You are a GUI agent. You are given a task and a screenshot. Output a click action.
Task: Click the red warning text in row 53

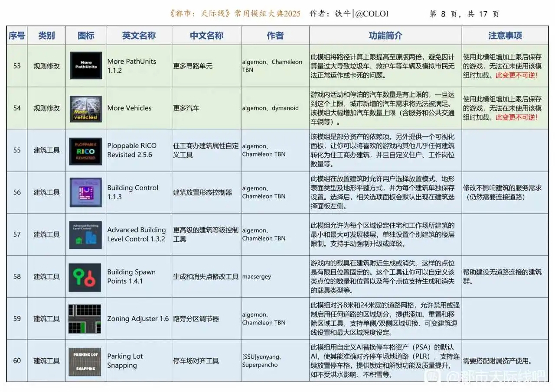tap(517, 75)
